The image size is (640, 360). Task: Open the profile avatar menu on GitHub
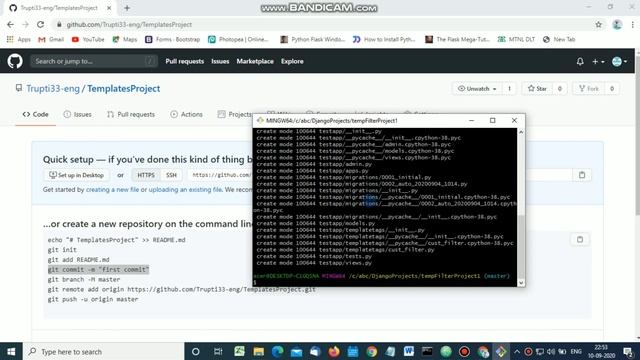[x=619, y=62]
